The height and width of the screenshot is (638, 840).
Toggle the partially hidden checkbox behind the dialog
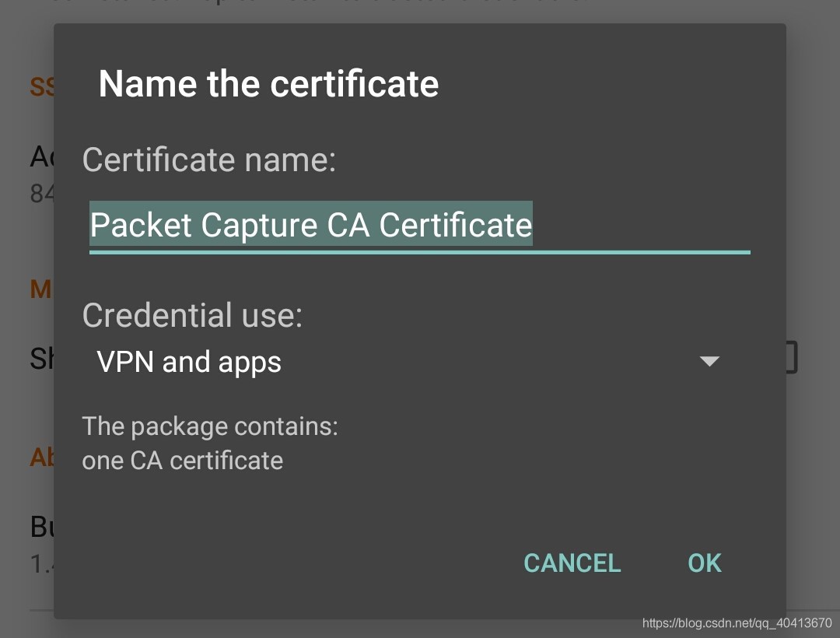pyautogui.click(x=792, y=358)
